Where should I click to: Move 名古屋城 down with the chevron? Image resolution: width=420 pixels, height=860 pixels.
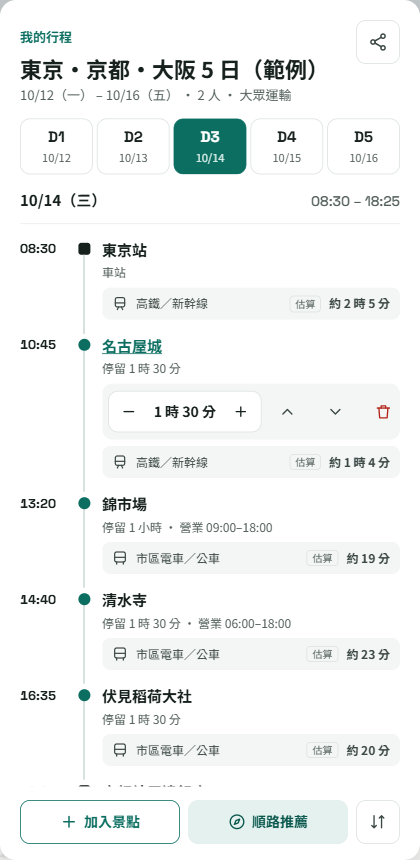[x=335, y=412]
